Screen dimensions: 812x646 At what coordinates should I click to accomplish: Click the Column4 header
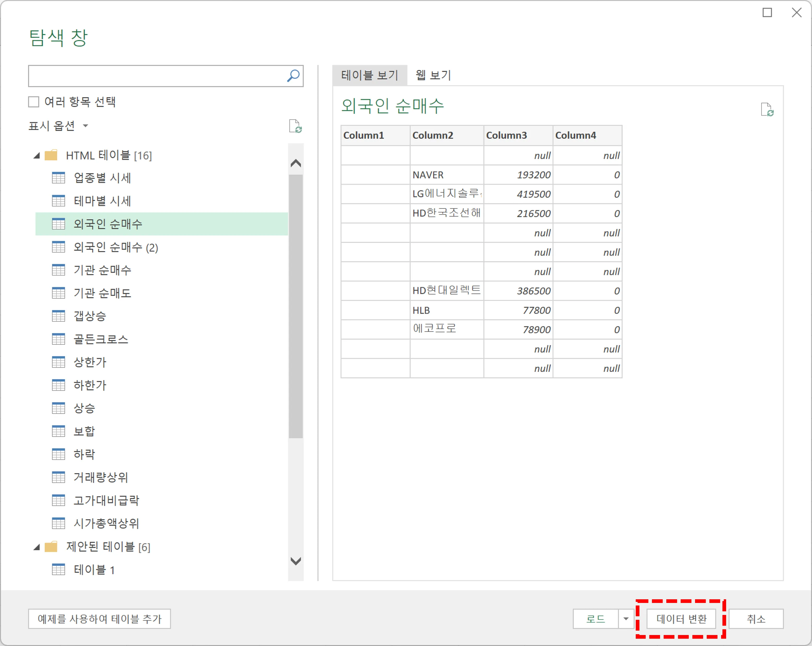[587, 135]
